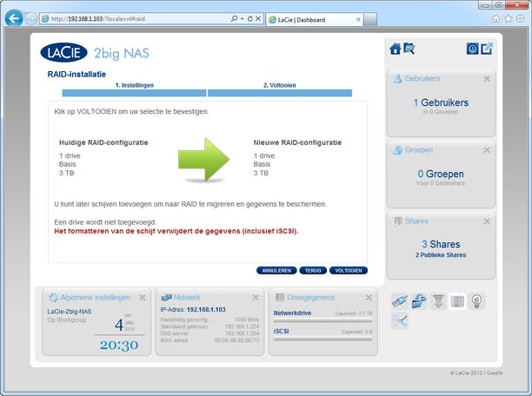Open the USB external ports icon
This screenshot has height=396, width=532.
[399, 301]
